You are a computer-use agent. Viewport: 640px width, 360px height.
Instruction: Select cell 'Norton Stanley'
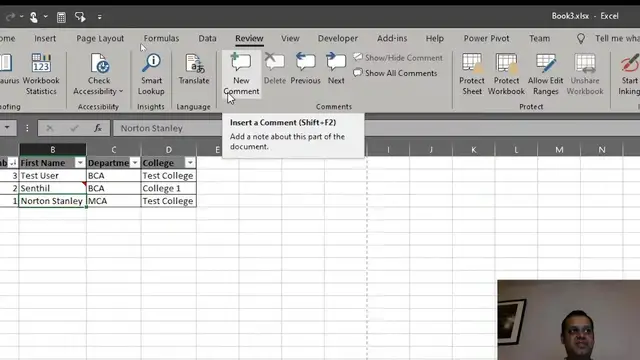53,201
